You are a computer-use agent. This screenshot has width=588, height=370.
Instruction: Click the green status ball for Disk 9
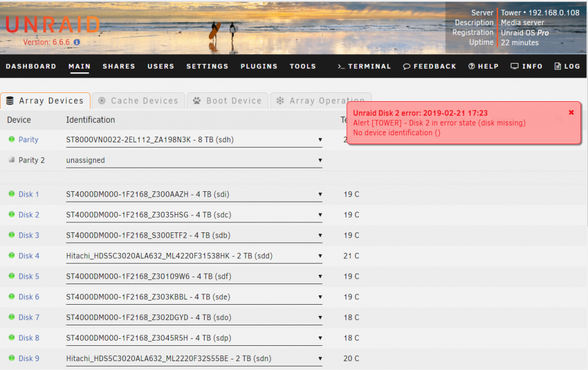point(12,358)
